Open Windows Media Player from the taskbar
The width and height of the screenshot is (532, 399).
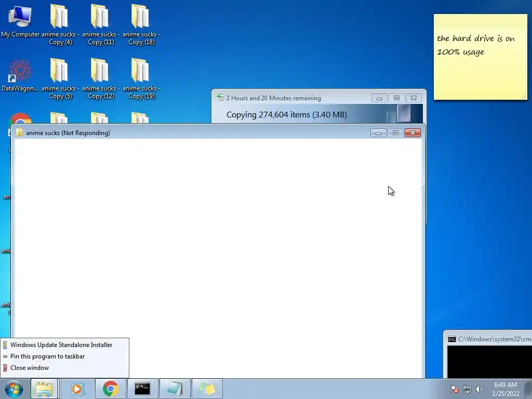(x=77, y=389)
